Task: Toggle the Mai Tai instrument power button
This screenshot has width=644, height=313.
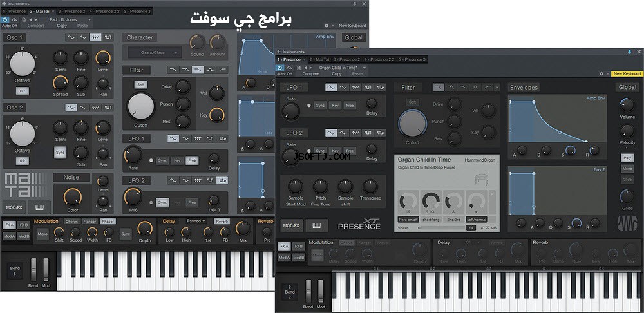Action: (x=5, y=19)
